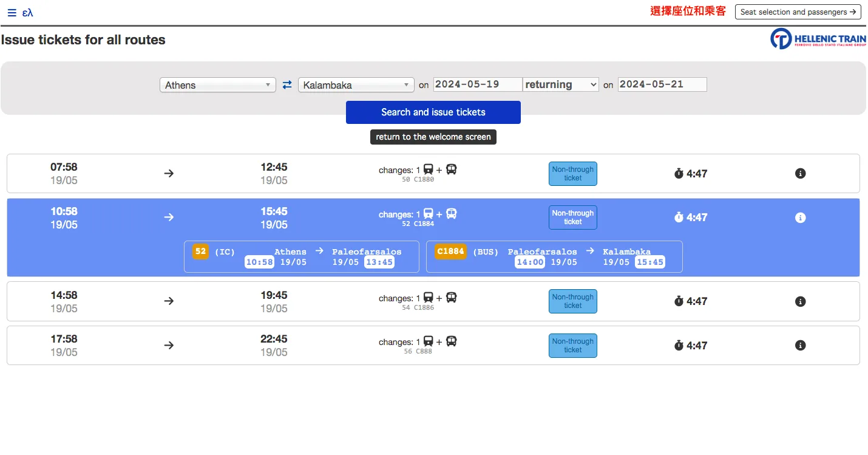
Task: Click return to the welcome screen
Action: (433, 137)
